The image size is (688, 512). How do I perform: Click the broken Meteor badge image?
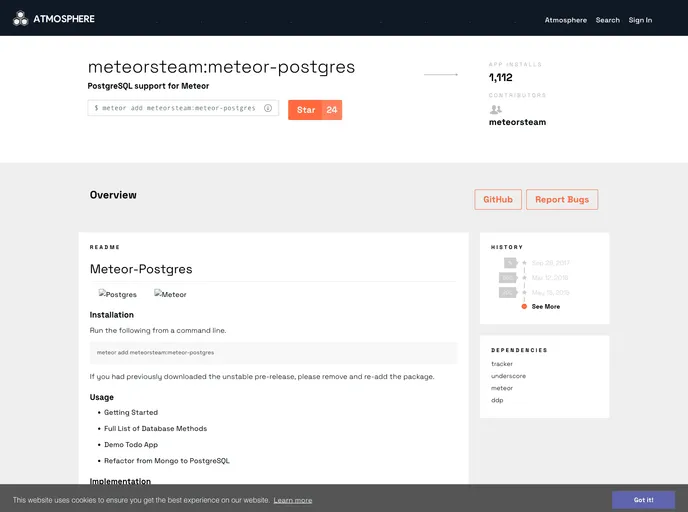(170, 294)
